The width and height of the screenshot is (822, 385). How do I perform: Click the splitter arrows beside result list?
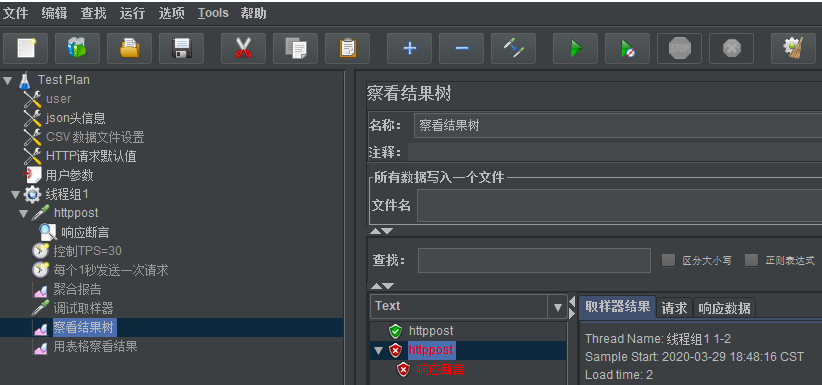point(572,307)
